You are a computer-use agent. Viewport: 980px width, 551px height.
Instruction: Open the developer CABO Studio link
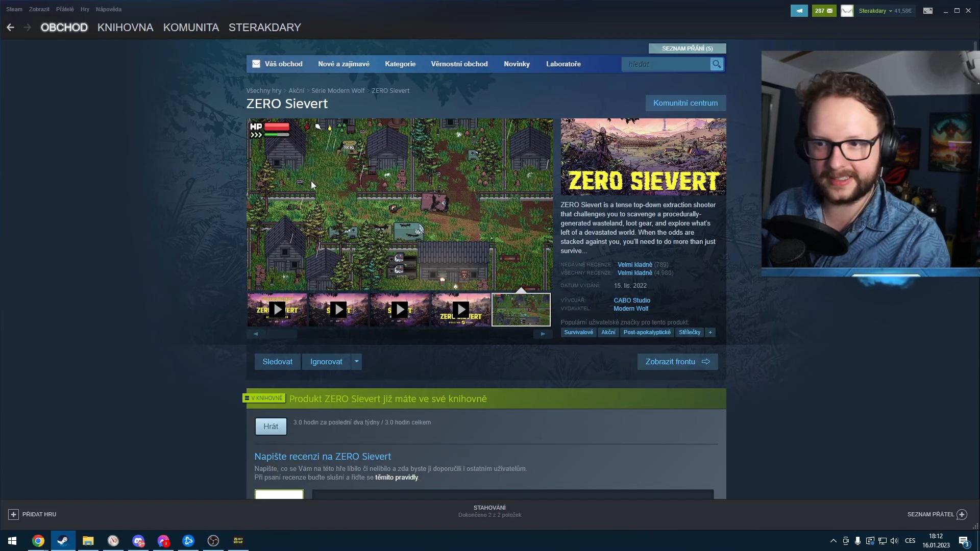(x=632, y=300)
